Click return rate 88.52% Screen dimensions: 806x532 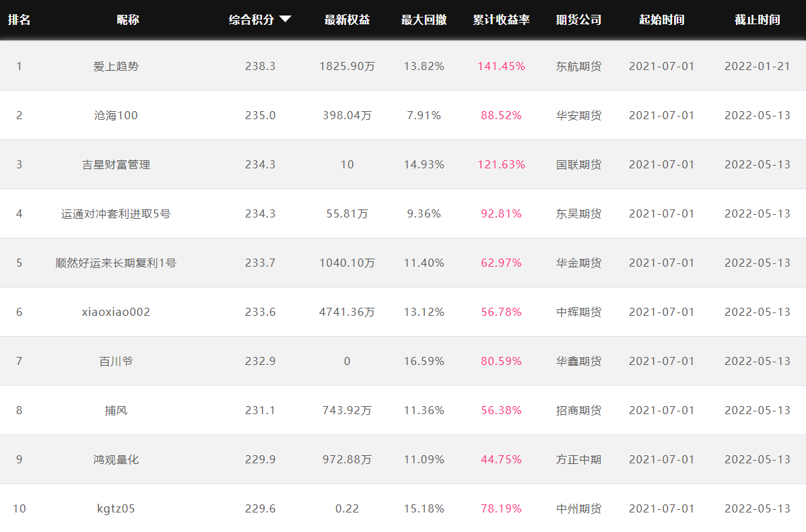[501, 115]
